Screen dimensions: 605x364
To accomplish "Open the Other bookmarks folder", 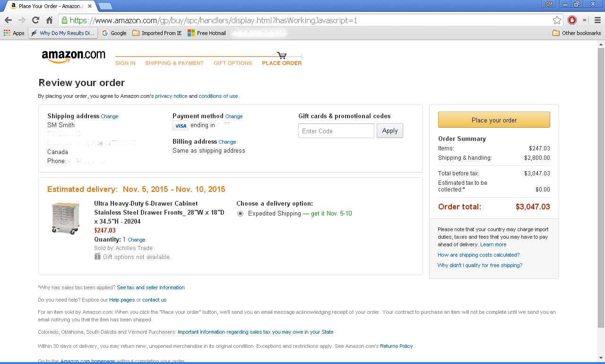I will [577, 33].
